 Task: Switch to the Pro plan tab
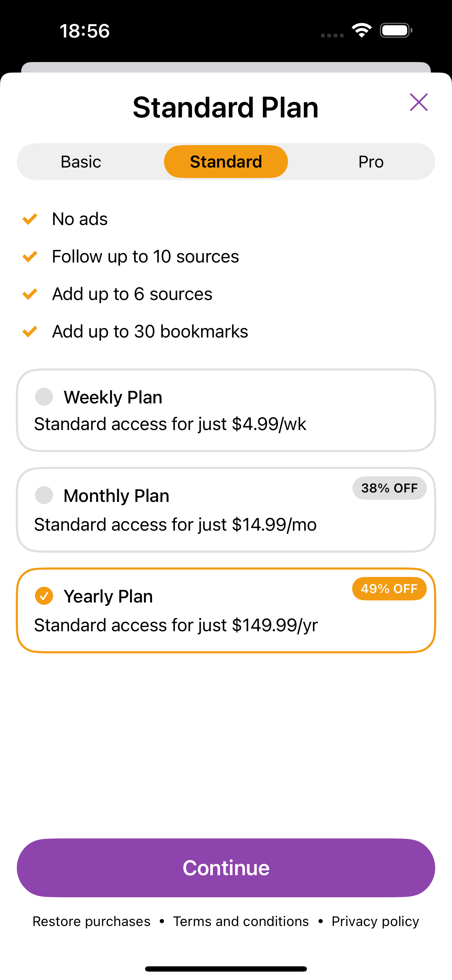click(371, 162)
